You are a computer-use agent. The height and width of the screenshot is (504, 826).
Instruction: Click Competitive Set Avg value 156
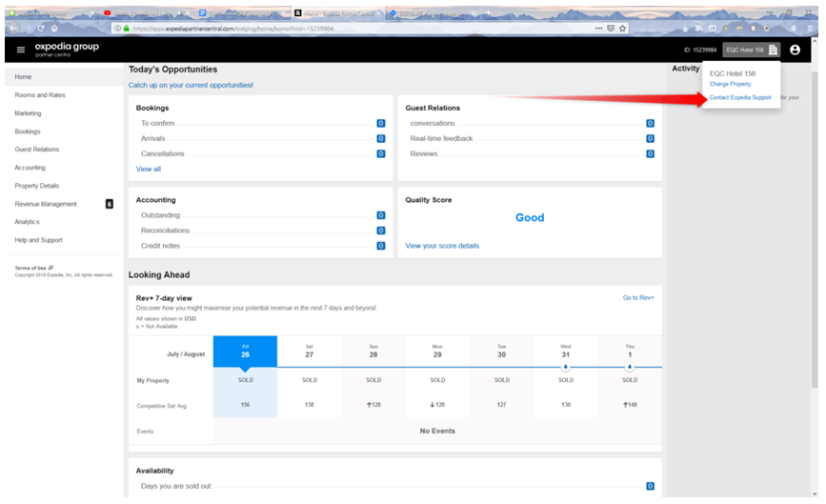(x=245, y=405)
